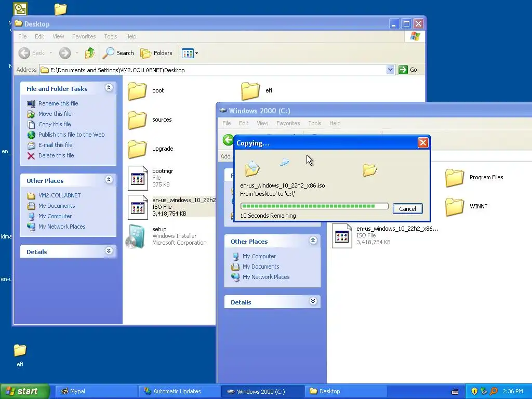The width and height of the screenshot is (532, 399).
Task: Open My Documents link in C: window
Action: (261, 267)
